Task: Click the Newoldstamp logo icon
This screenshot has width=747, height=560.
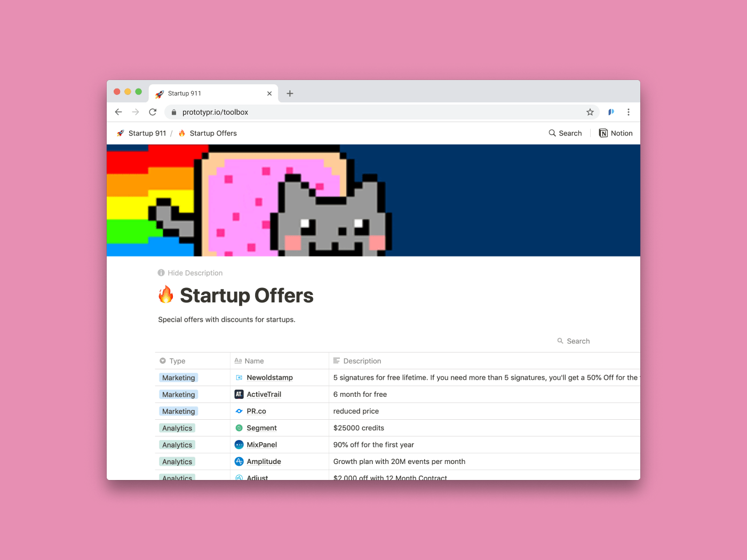Action: pyautogui.click(x=239, y=378)
